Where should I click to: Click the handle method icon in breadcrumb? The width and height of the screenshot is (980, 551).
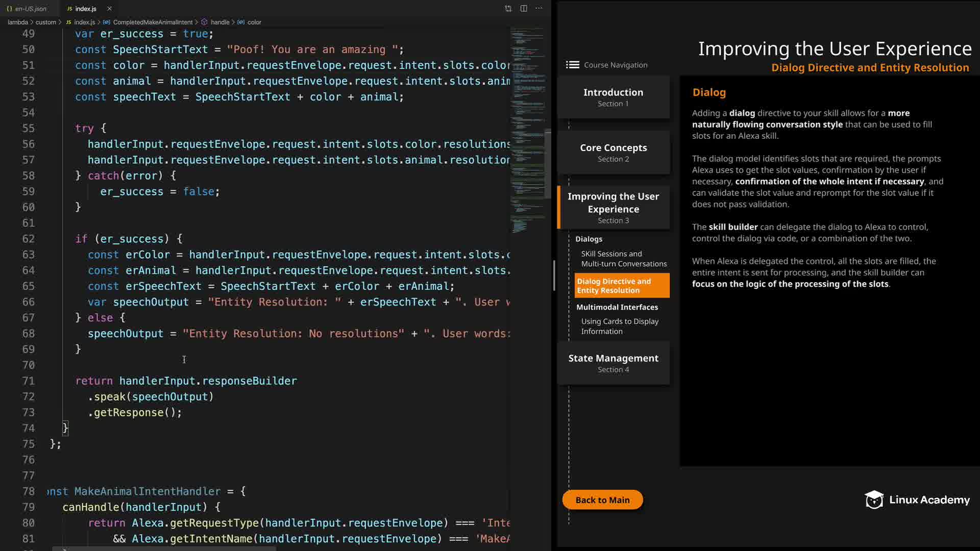tap(204, 22)
